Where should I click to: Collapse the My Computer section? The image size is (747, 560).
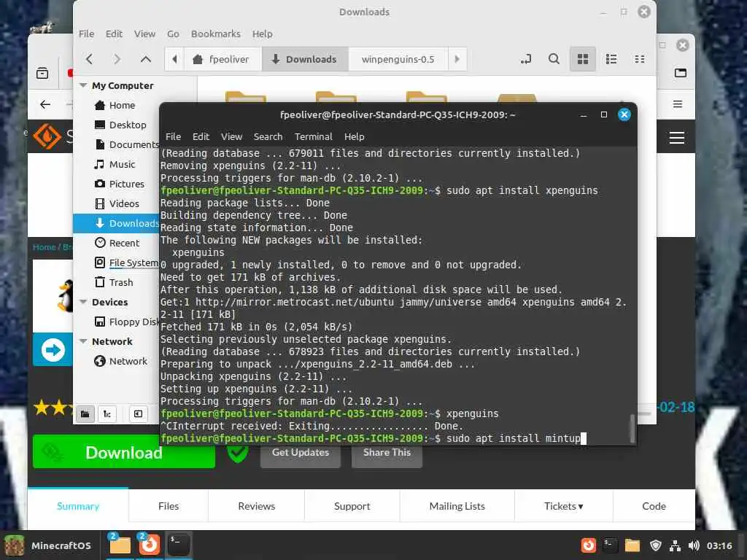tap(83, 85)
